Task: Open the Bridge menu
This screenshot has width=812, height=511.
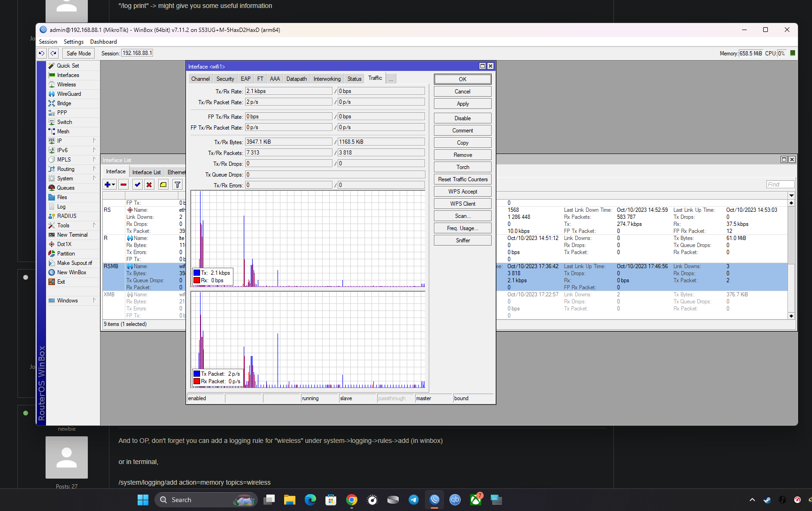Action: [x=64, y=103]
